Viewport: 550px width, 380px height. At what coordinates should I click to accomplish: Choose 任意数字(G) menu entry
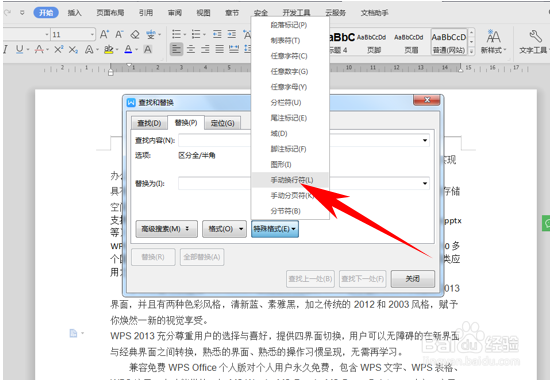290,72
